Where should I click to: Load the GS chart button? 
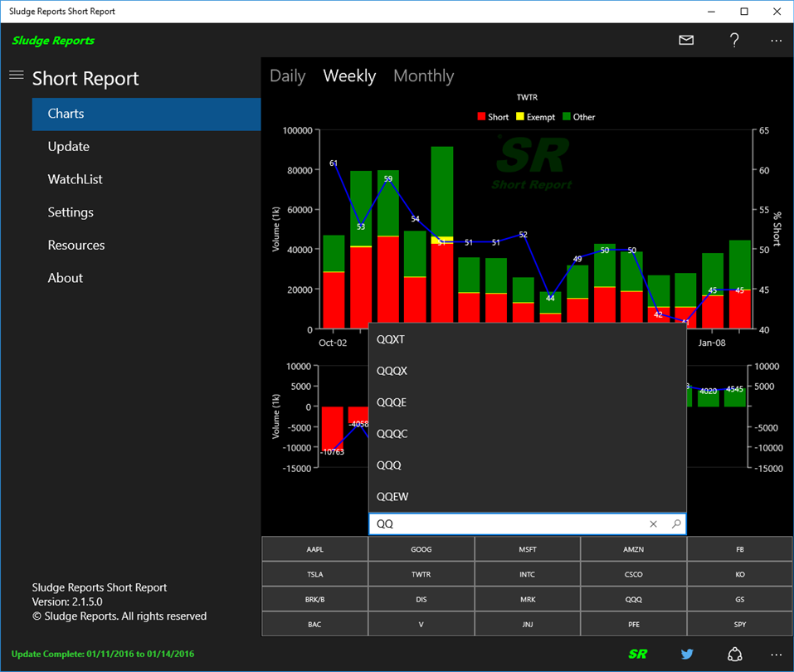tap(740, 600)
